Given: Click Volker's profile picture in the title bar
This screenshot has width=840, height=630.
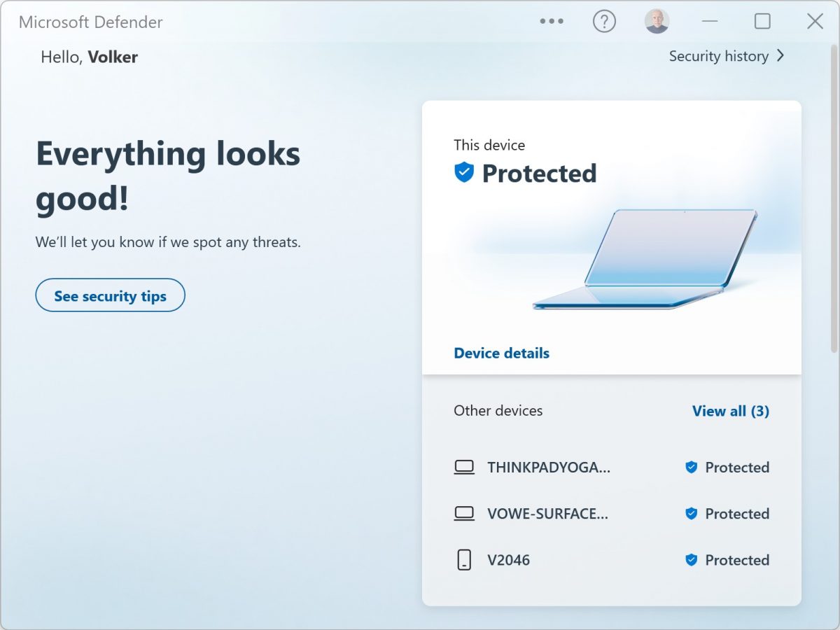Looking at the screenshot, I should (x=657, y=21).
